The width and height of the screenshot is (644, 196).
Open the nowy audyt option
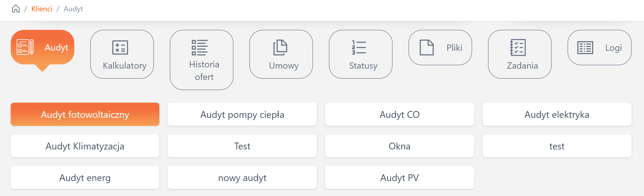click(242, 178)
